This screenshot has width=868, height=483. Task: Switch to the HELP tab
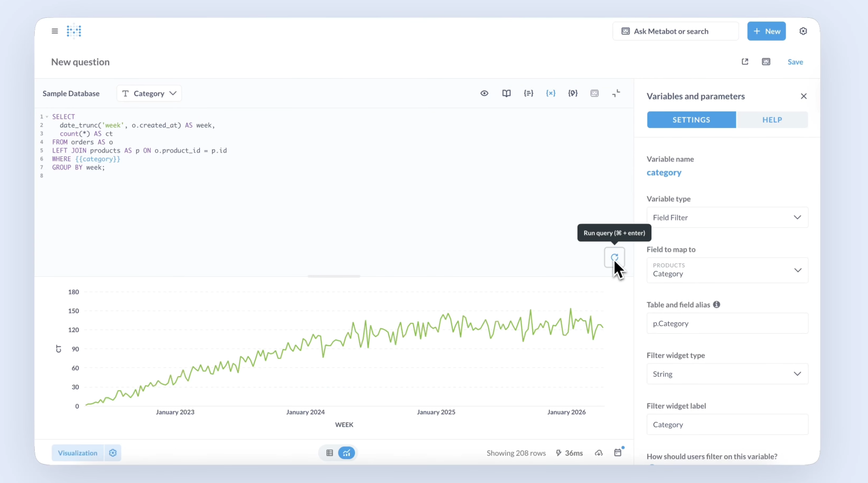pos(772,120)
